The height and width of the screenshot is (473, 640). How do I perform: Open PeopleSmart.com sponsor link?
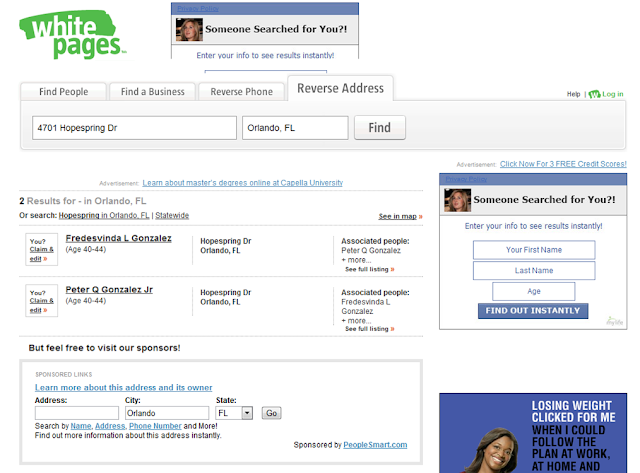point(375,445)
